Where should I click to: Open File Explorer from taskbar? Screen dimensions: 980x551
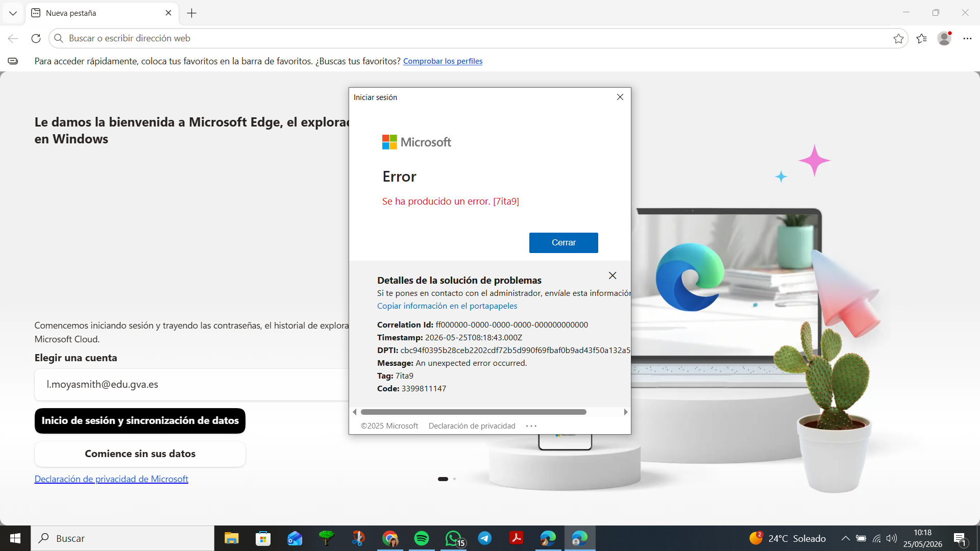pos(231,538)
